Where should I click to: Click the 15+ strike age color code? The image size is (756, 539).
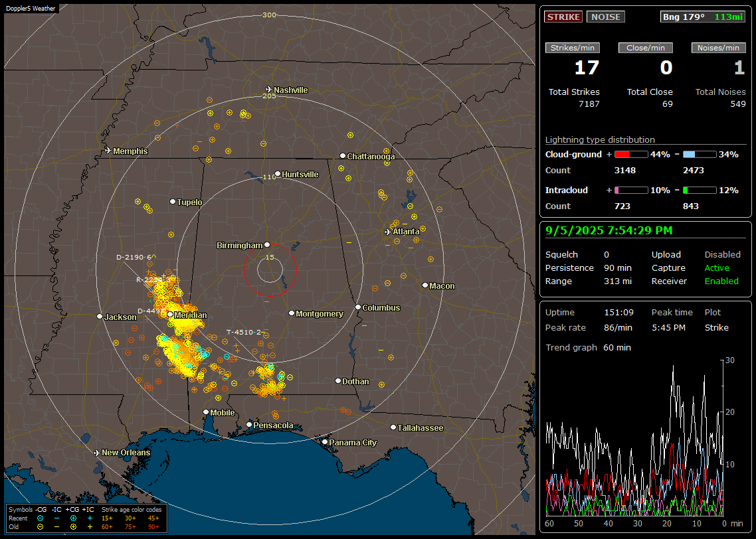(x=107, y=518)
